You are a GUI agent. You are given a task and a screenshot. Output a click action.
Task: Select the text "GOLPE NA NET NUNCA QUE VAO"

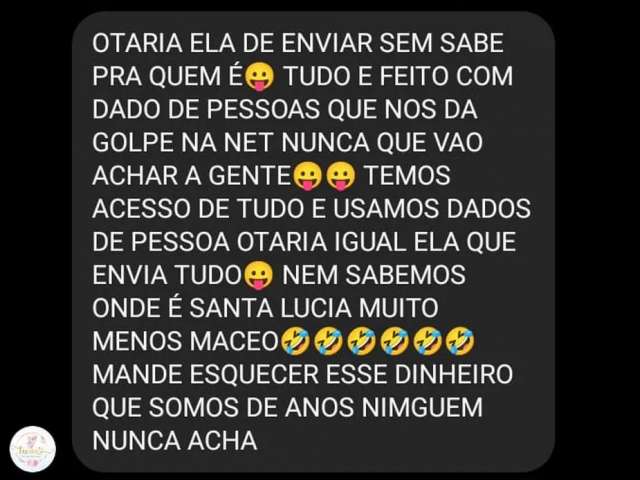click(288, 142)
